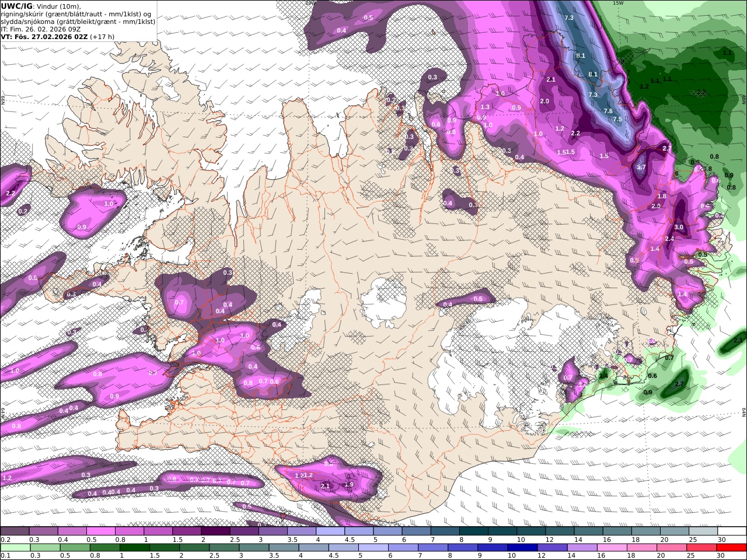Viewport: 747px width, 560px height.
Task: Click the snow legend swatch starting at 25
Action: 703,531
